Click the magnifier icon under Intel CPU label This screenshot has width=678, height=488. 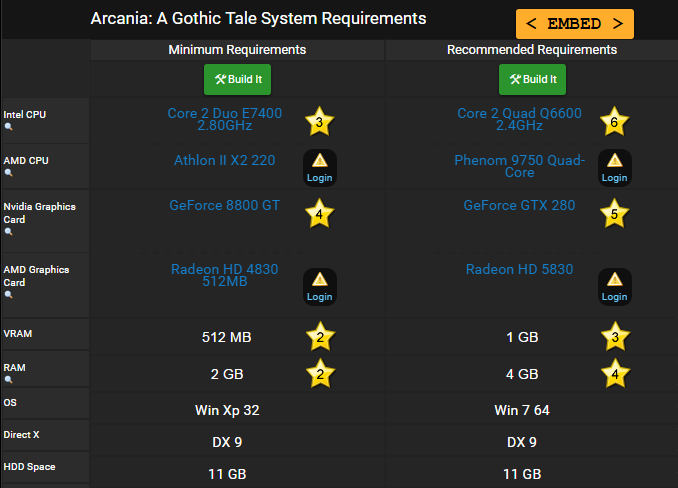click(9, 128)
